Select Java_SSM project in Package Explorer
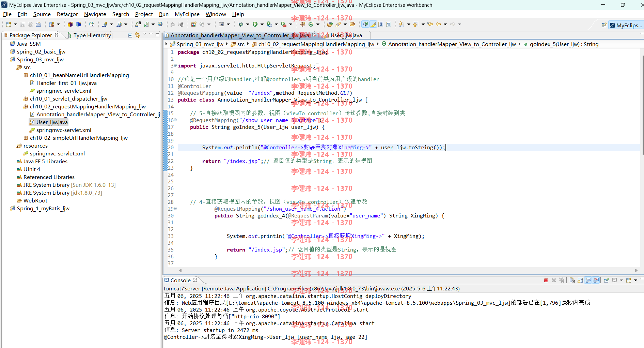This screenshot has width=644, height=348. click(x=26, y=44)
